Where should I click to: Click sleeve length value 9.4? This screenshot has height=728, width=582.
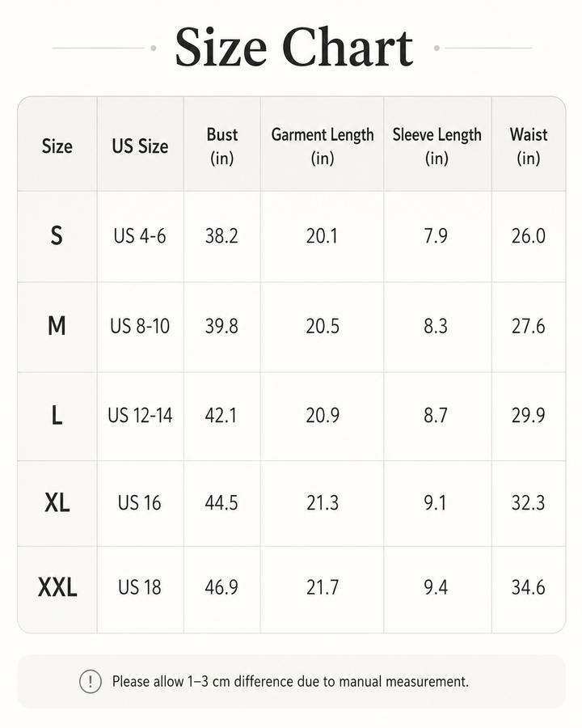pyautogui.click(x=436, y=588)
